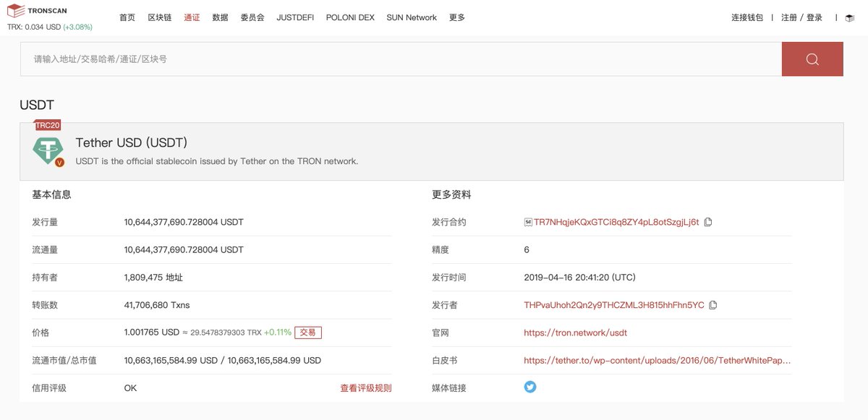The width and height of the screenshot is (868, 420).
Task: Open issuer address THPvaUhoh2Qn2y9THCZML3H815hhFhn5YC
Action: (614, 305)
